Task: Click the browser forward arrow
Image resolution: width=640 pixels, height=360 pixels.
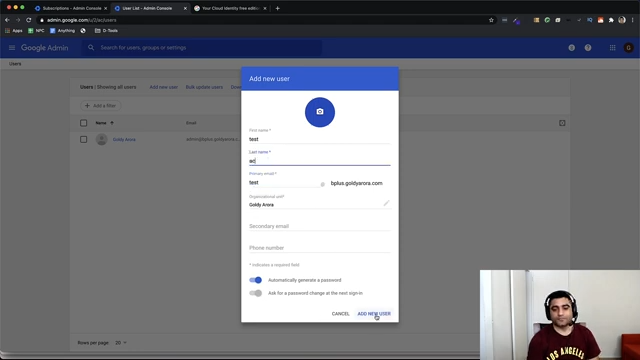Action: [x=18, y=20]
